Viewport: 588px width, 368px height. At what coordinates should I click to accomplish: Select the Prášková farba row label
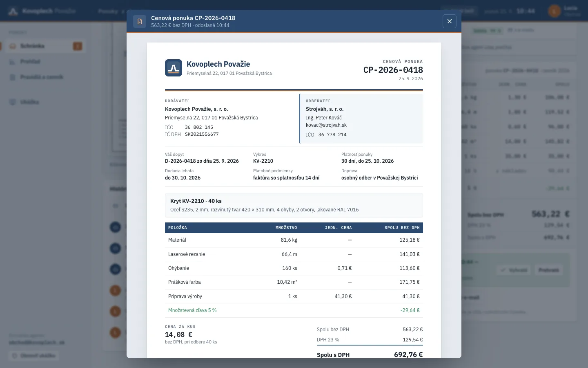pos(185,282)
